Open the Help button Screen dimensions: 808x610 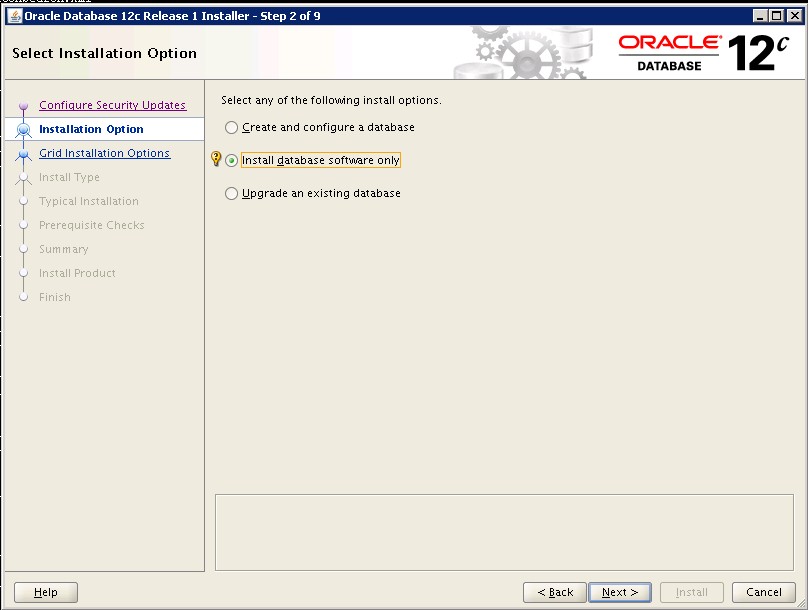46,592
